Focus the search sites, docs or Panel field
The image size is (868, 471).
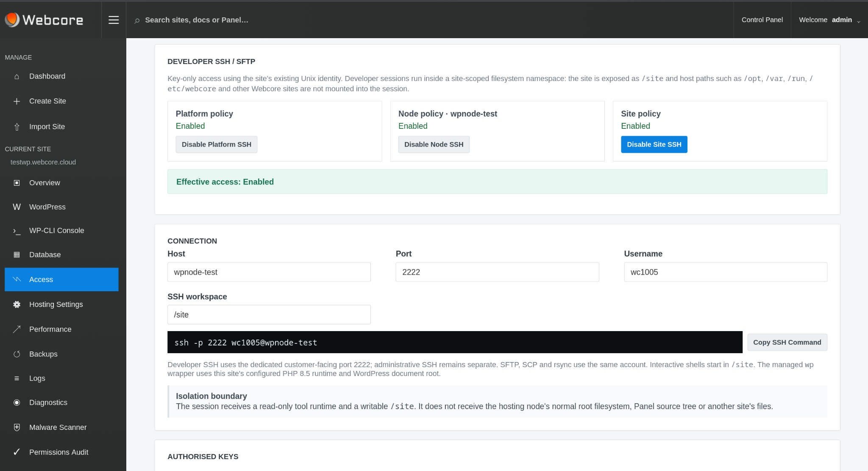197,20
